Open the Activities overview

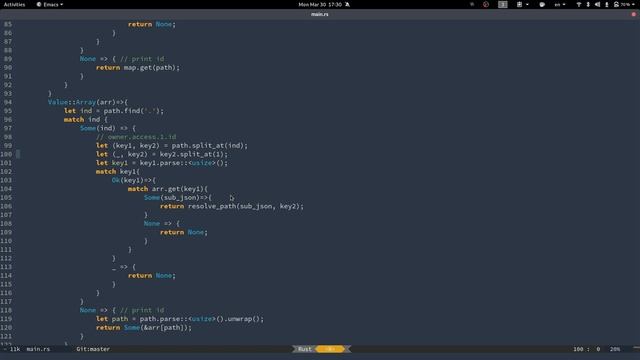pyautogui.click(x=14, y=4)
